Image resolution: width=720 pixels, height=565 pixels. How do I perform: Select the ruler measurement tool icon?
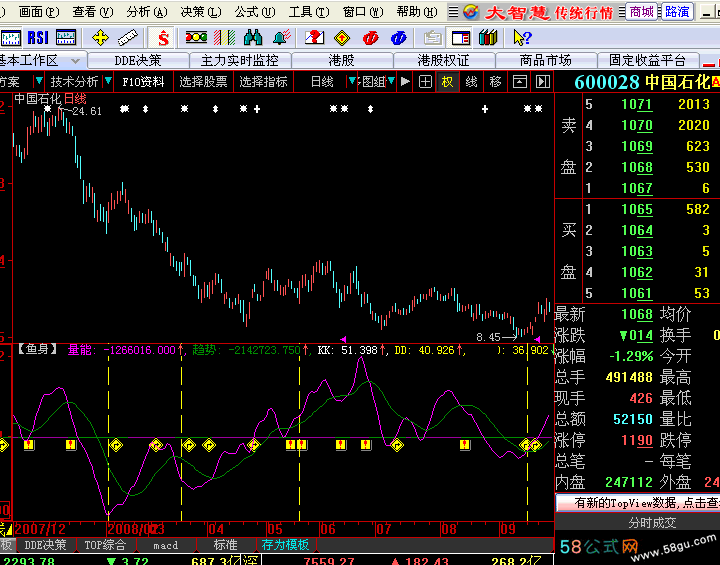coord(127,38)
